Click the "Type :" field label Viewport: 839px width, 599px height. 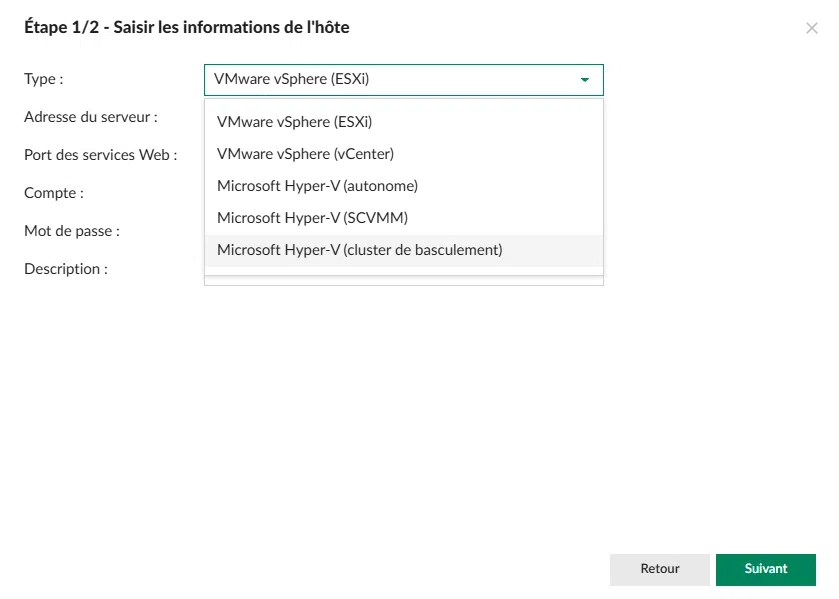coord(44,79)
